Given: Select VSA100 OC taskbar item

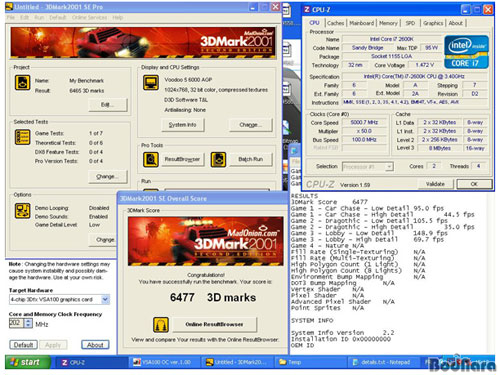Looking at the screenshot, I should [x=164, y=362].
